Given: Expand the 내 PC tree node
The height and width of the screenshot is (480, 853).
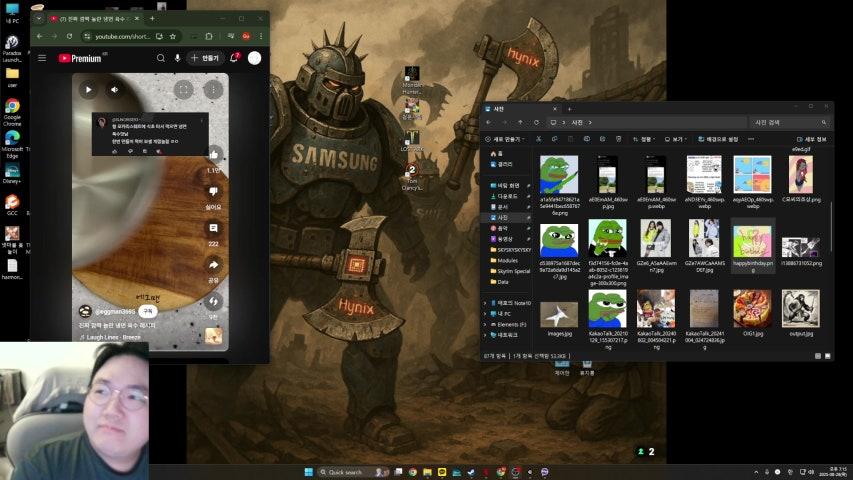Looking at the screenshot, I should coord(485,314).
